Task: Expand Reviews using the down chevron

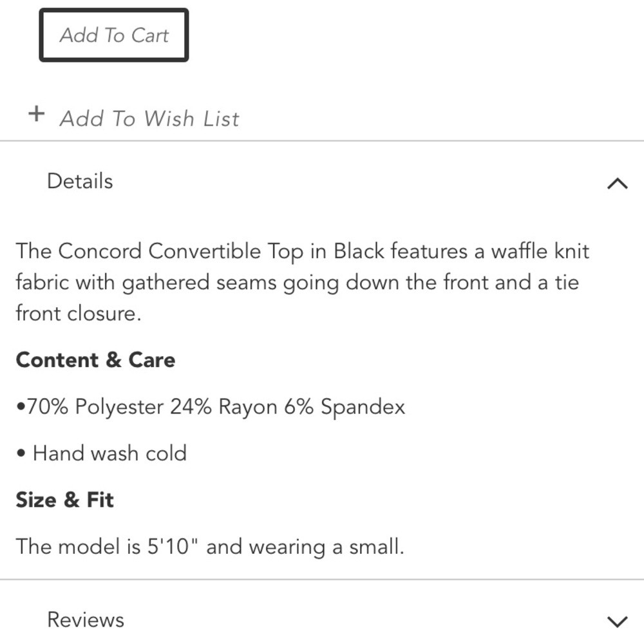Action: 618,621
